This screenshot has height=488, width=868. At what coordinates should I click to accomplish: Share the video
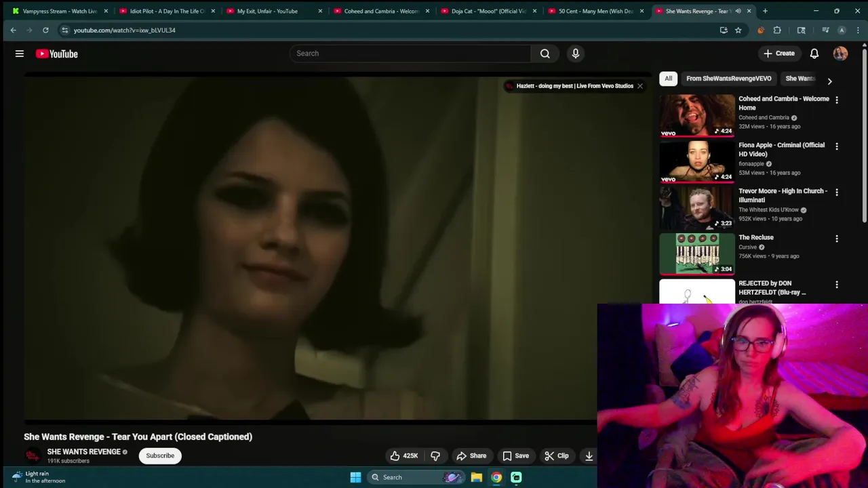pyautogui.click(x=471, y=455)
